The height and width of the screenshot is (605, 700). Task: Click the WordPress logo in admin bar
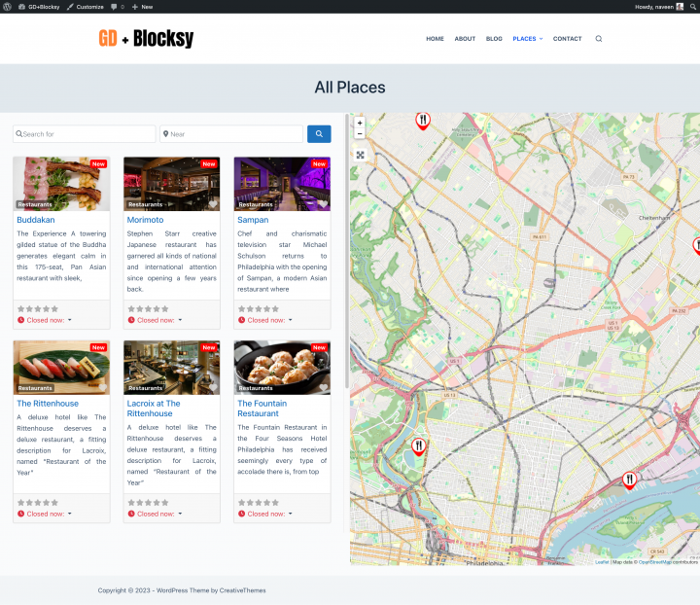(8, 6)
